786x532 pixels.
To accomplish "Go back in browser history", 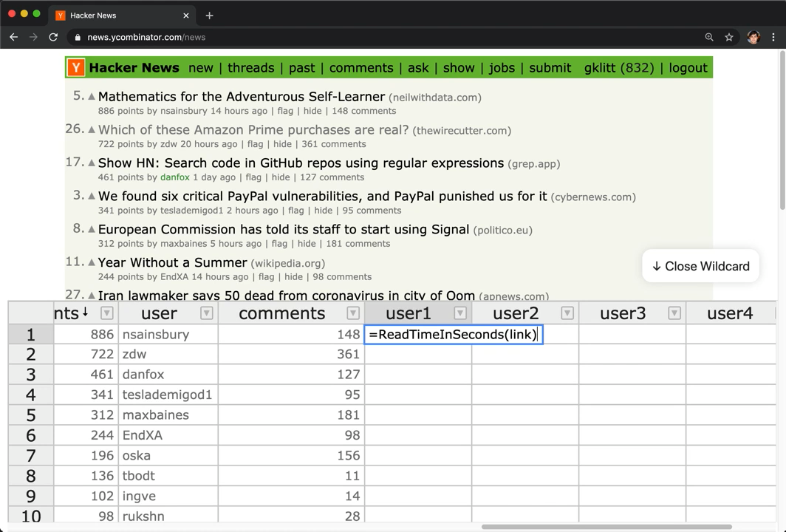I will (x=13, y=37).
